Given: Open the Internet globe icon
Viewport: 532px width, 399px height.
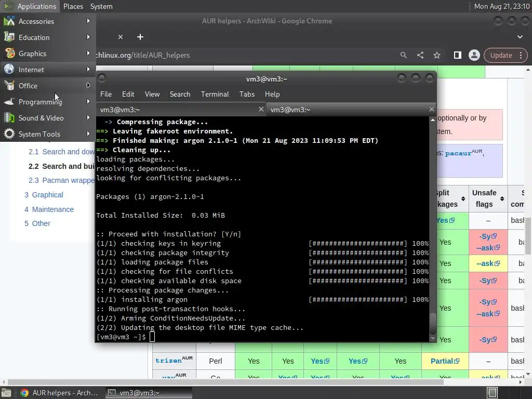Looking at the screenshot, I should tap(9, 69).
